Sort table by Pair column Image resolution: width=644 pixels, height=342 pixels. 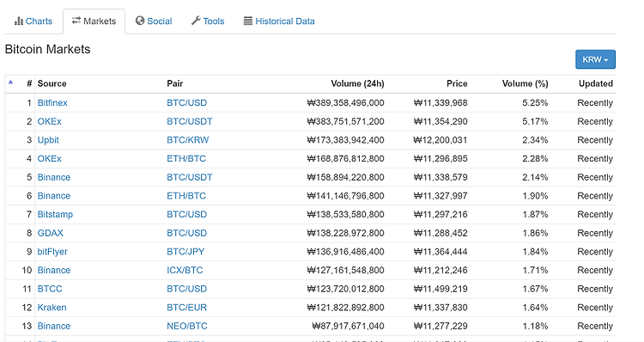coord(174,83)
